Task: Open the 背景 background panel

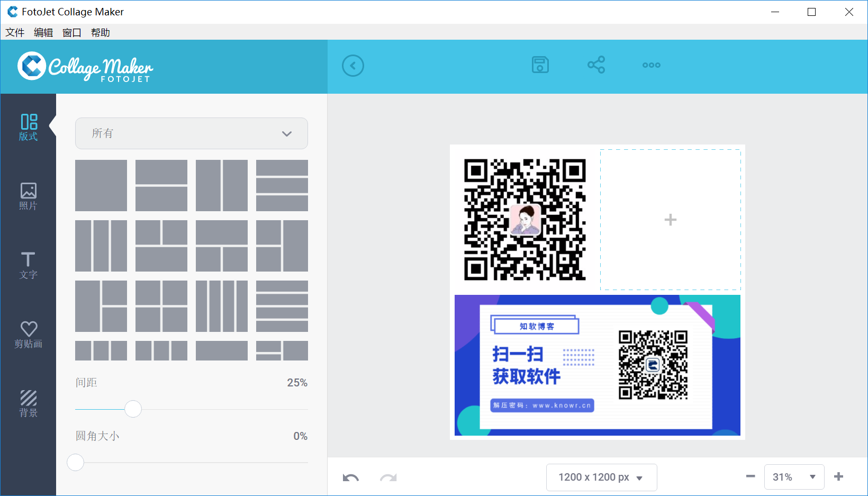Action: click(x=29, y=403)
